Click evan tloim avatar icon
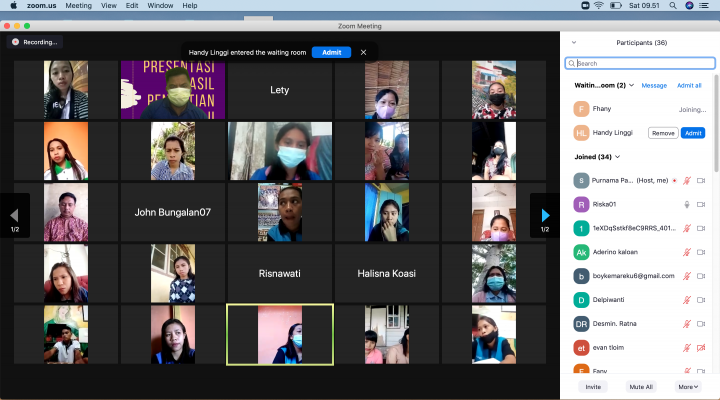 [x=581, y=348]
